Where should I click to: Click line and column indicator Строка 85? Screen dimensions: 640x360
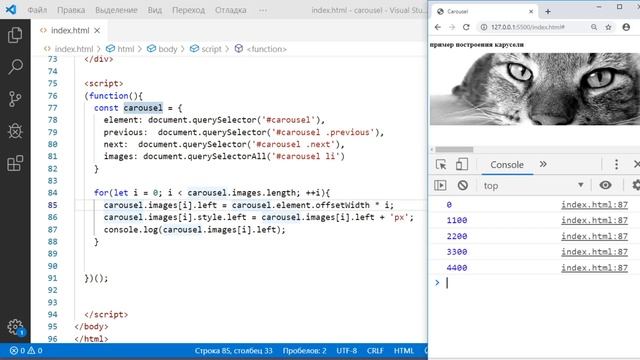[233, 351]
